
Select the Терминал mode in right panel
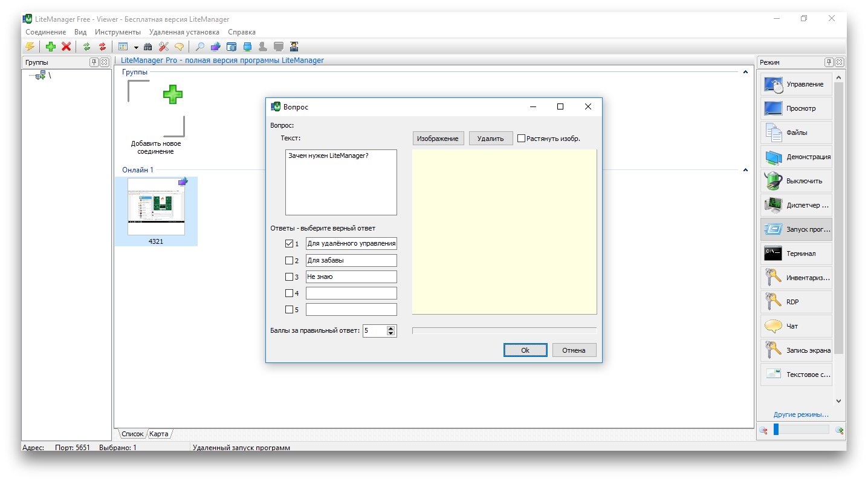[796, 254]
